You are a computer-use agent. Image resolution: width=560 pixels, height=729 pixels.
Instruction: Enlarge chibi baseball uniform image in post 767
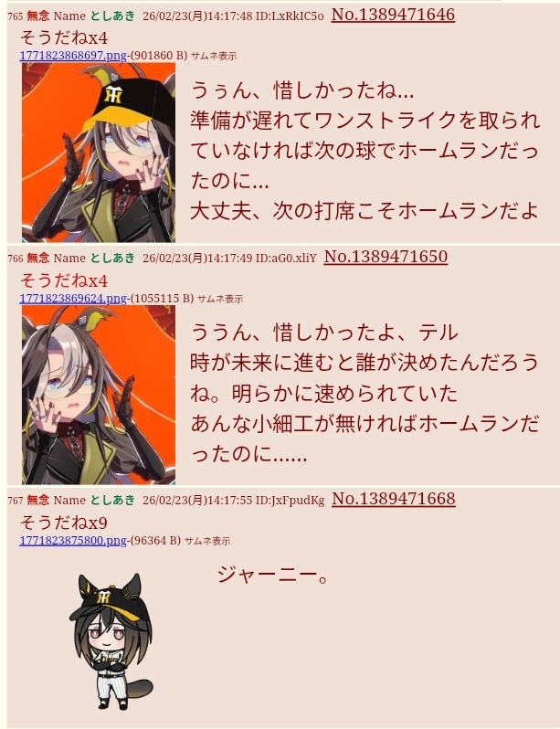click(x=111, y=641)
